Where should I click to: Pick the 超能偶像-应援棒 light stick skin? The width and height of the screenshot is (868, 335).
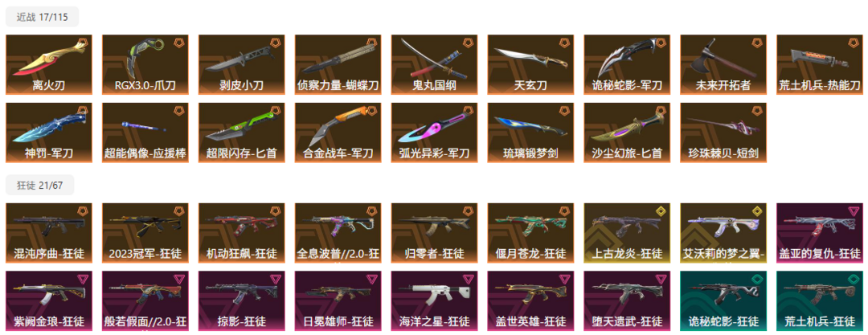coord(145,133)
